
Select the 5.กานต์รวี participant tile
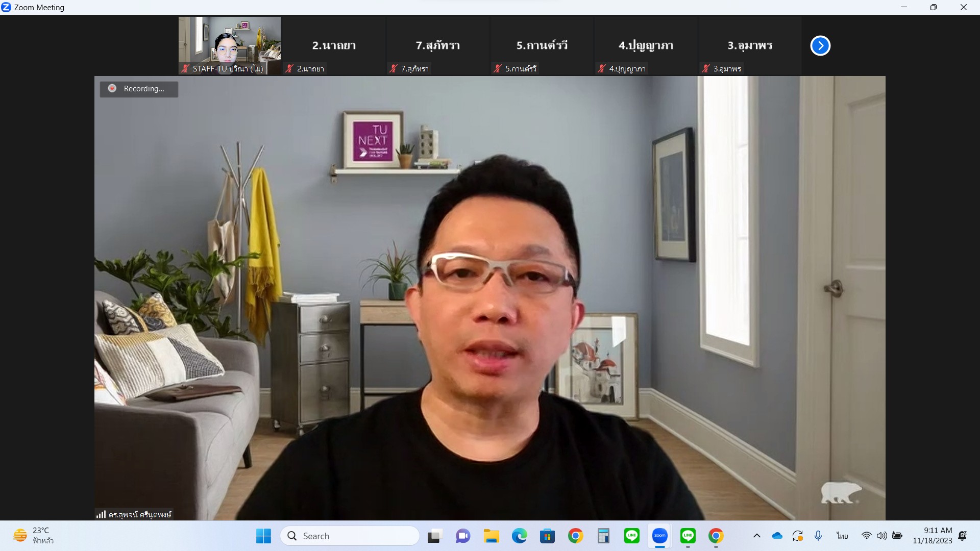pos(542,46)
